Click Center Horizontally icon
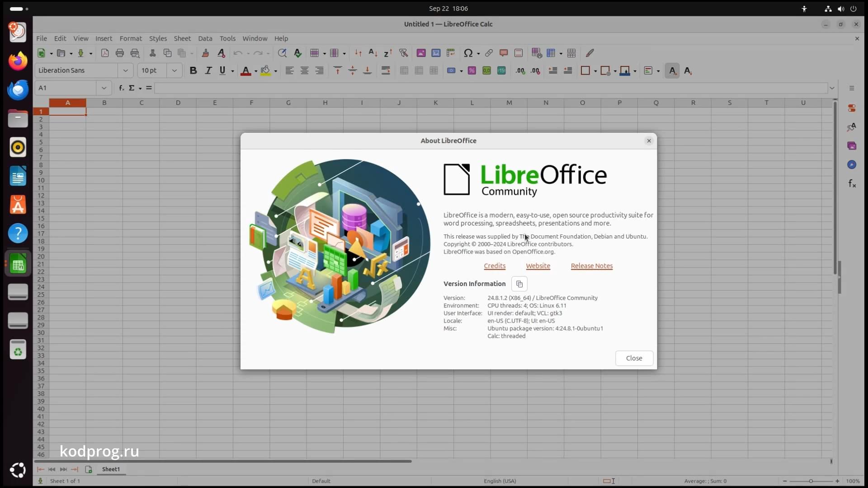Screen dimensions: 868x488 [x=304, y=70]
